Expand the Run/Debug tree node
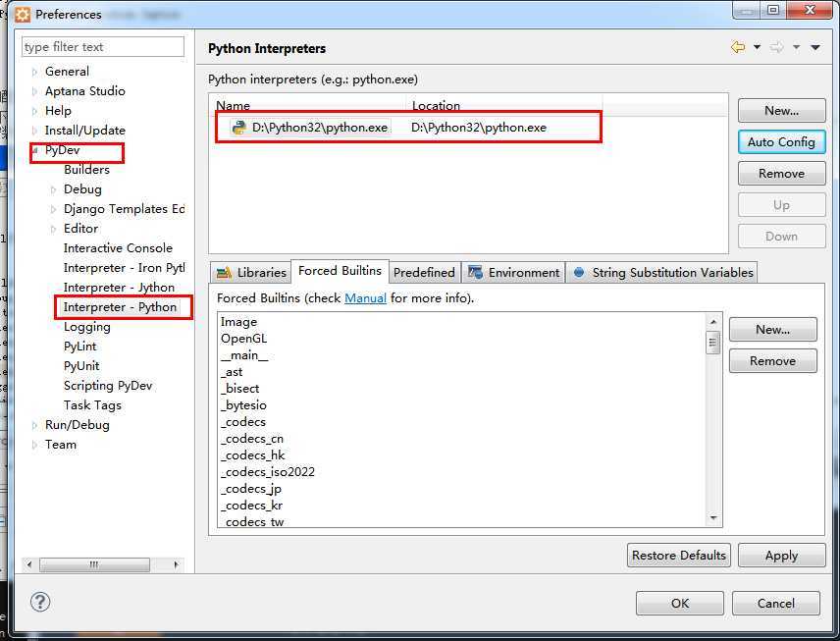This screenshot has width=840, height=641. (34, 426)
